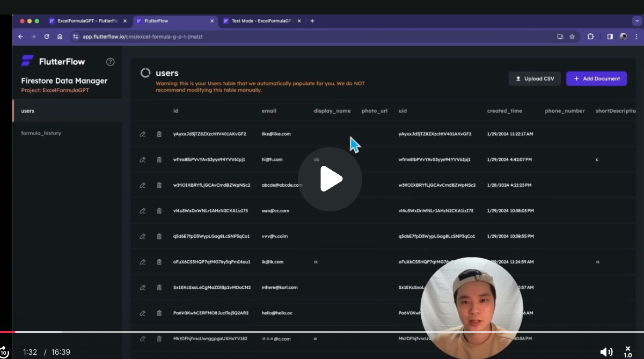Viewport: 644px width, 359px height.
Task: Mute the video volume
Action: point(606,352)
